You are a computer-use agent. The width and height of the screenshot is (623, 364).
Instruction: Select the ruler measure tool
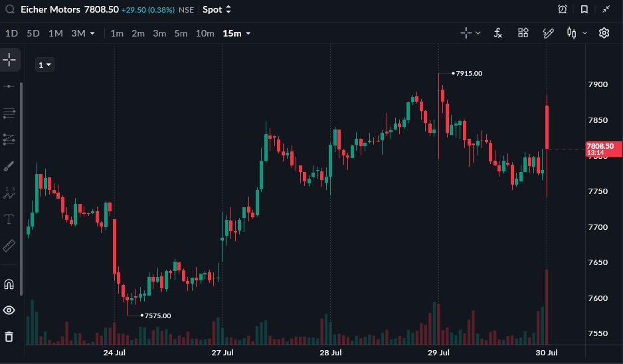[x=9, y=246]
